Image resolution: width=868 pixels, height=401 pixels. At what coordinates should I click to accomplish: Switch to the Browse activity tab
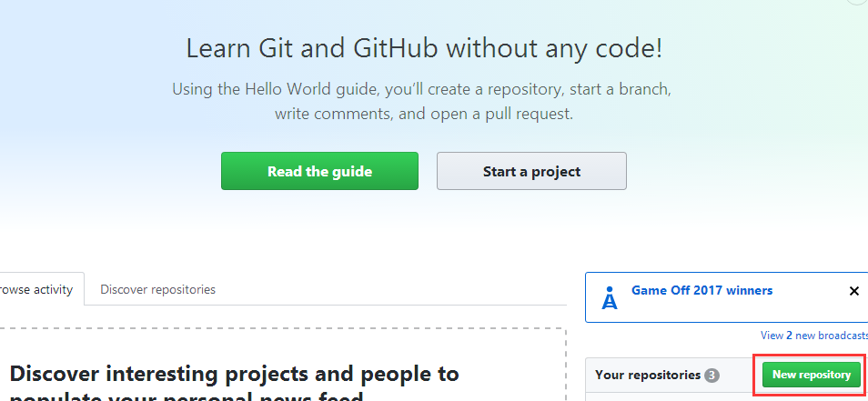point(36,289)
